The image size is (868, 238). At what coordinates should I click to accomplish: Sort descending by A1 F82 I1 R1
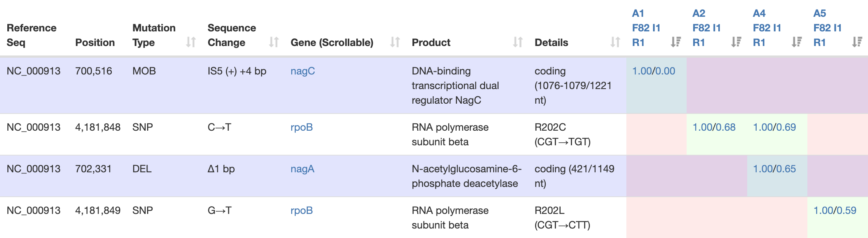coord(676,42)
